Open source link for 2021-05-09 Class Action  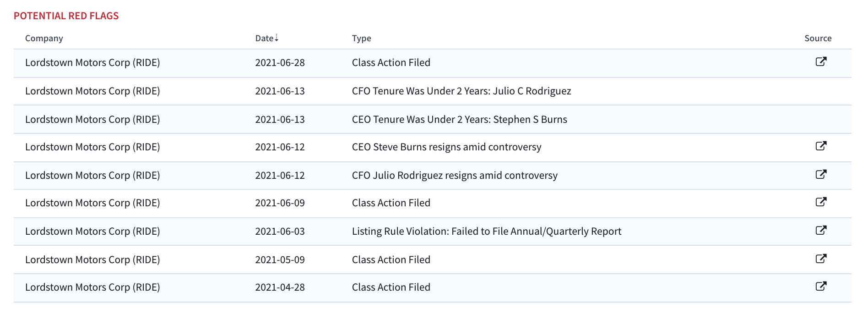[821, 259]
